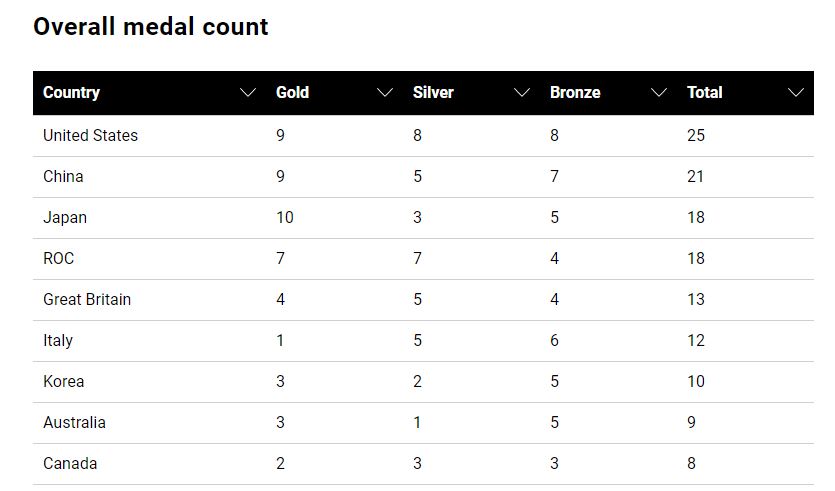
Task: Click the Canada country cell
Action: pyautogui.click(x=70, y=464)
